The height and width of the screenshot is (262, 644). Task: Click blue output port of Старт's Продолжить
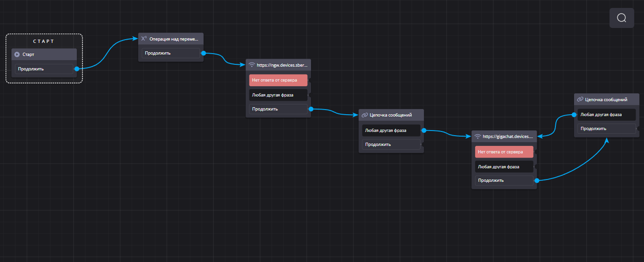click(x=76, y=69)
